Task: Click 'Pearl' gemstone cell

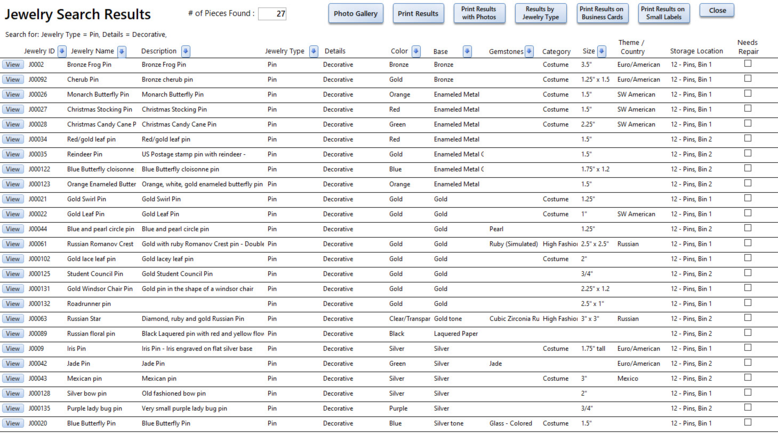Action: pos(496,229)
